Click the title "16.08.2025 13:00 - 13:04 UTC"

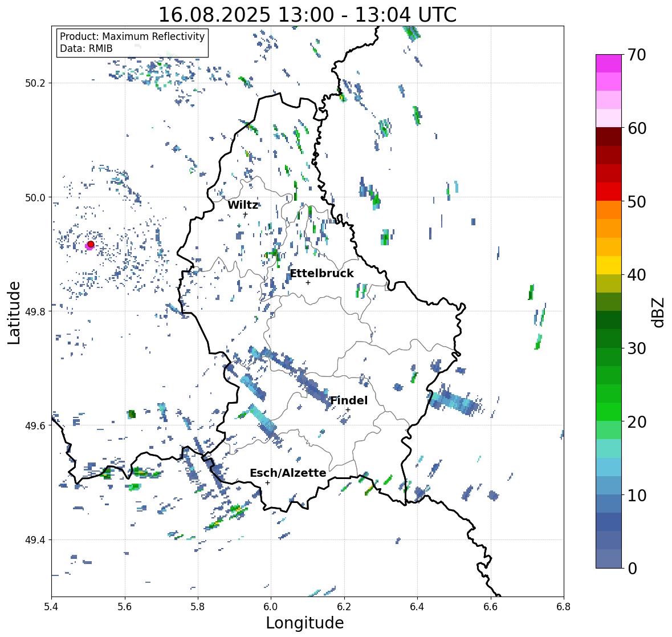(307, 15)
